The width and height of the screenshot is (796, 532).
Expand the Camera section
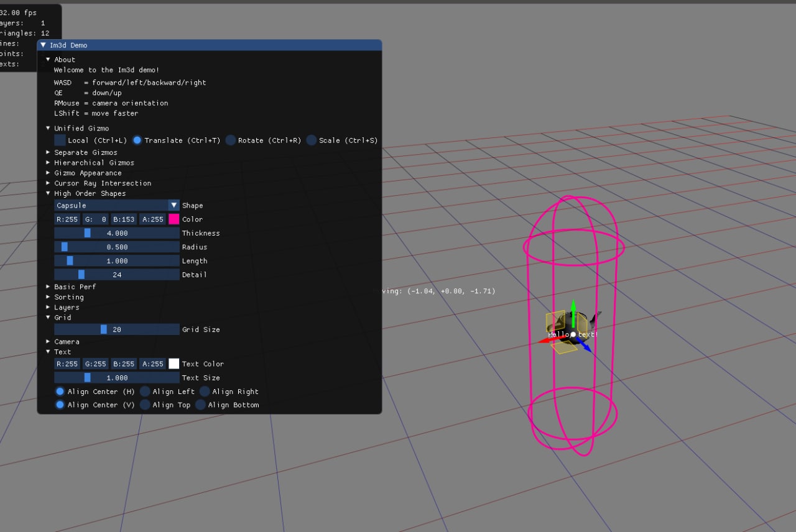pos(48,342)
